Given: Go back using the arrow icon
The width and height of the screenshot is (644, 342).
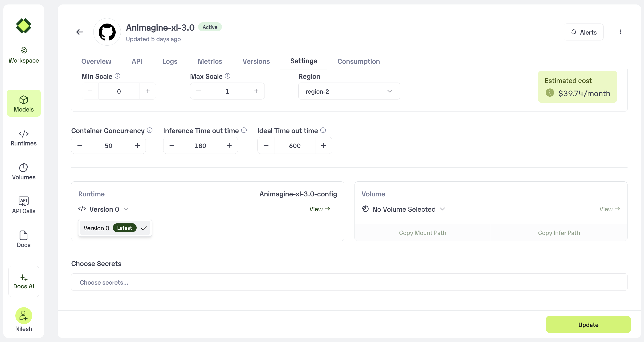Looking at the screenshot, I should point(80,32).
